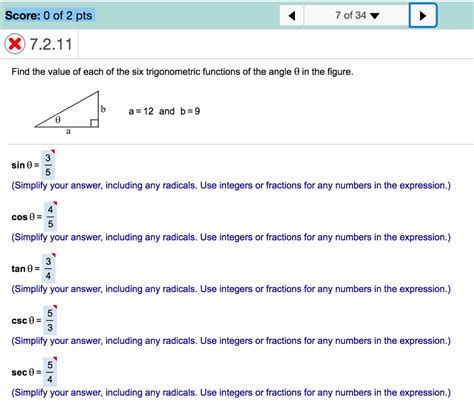The width and height of the screenshot is (474, 413).
Task: Go to next question with right arrow
Action: click(423, 16)
